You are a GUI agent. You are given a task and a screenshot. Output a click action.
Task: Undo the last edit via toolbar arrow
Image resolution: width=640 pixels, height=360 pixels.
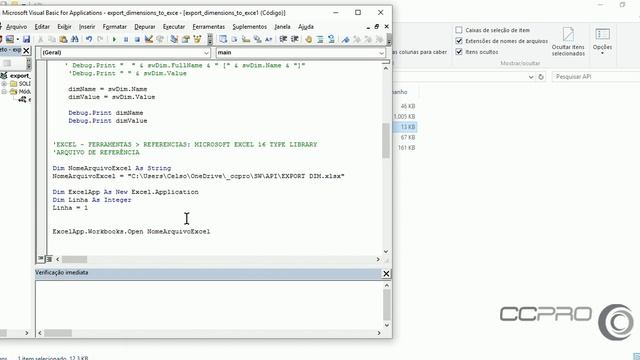click(x=89, y=39)
